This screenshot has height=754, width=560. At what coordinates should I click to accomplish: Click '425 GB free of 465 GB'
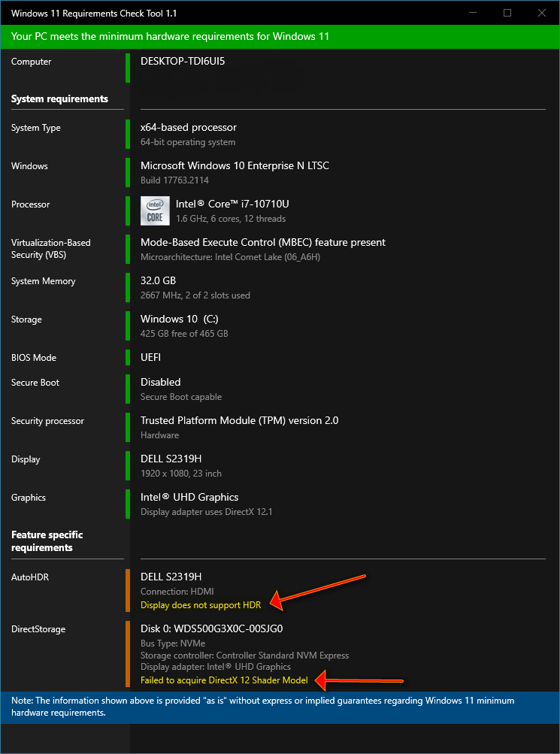pyautogui.click(x=184, y=334)
